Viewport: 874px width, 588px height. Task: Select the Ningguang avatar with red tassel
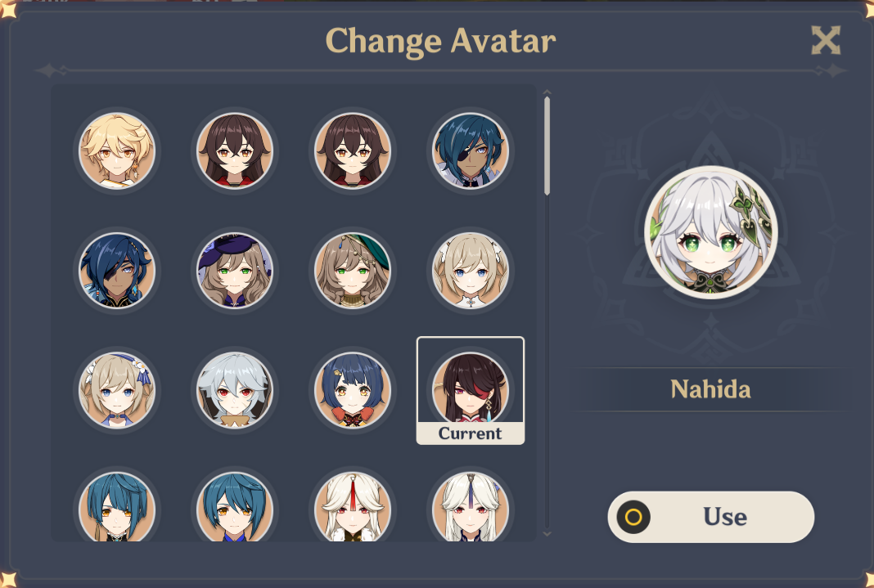tap(353, 509)
